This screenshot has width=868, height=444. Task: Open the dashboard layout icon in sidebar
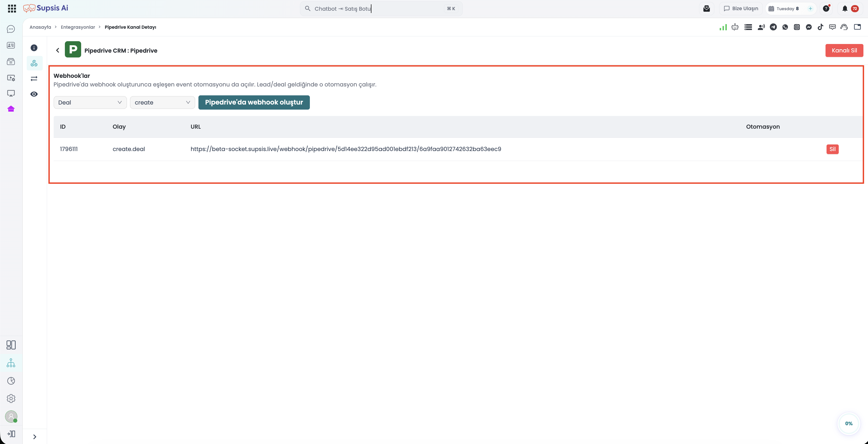click(x=11, y=345)
